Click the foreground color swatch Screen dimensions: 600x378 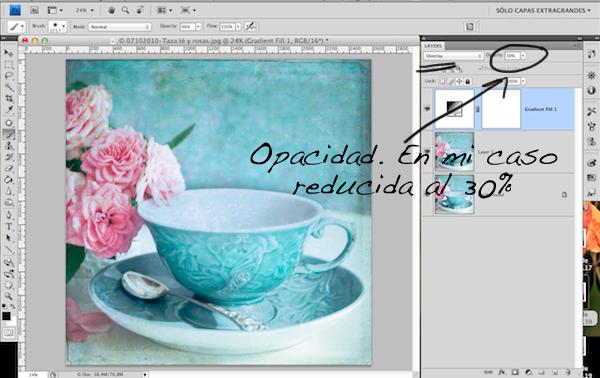(x=6, y=316)
